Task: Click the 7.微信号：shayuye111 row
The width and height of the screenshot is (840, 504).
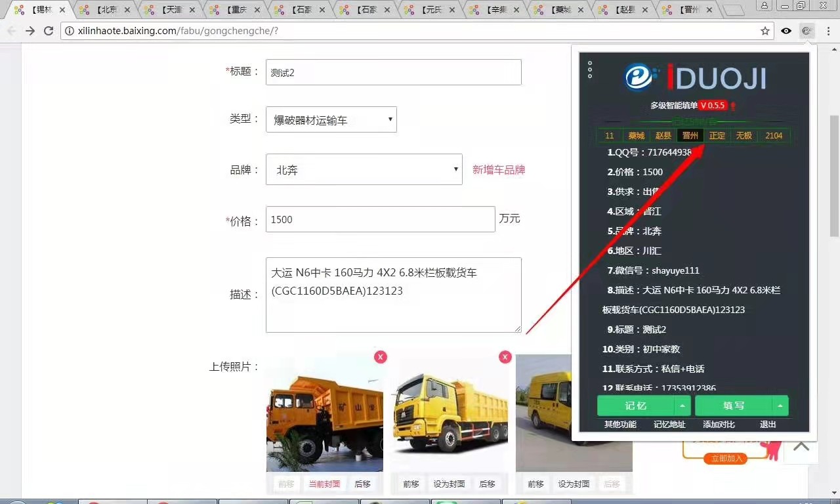Action: point(653,270)
